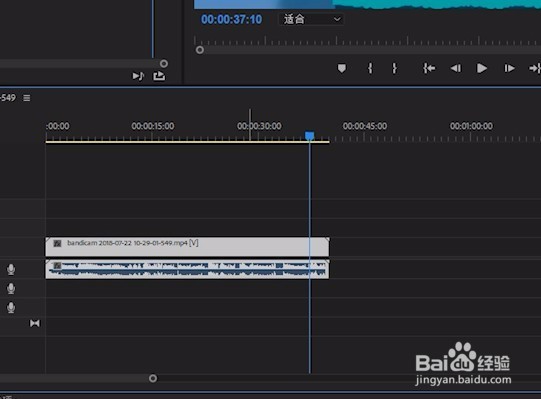Viewport: 541px width, 399px height.
Task: Toggle voice-over record on second audio track
Action: coord(11,289)
